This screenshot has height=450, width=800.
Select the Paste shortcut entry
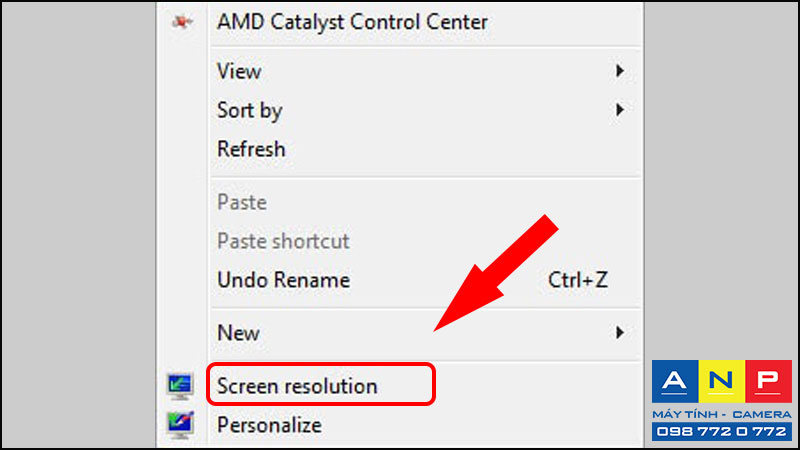pos(283,241)
